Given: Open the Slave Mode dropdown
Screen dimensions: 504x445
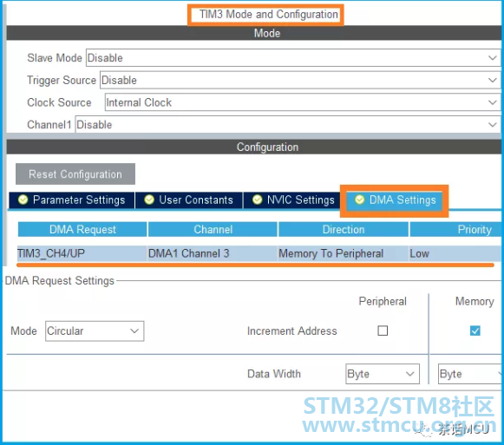Looking at the screenshot, I should [x=293, y=58].
